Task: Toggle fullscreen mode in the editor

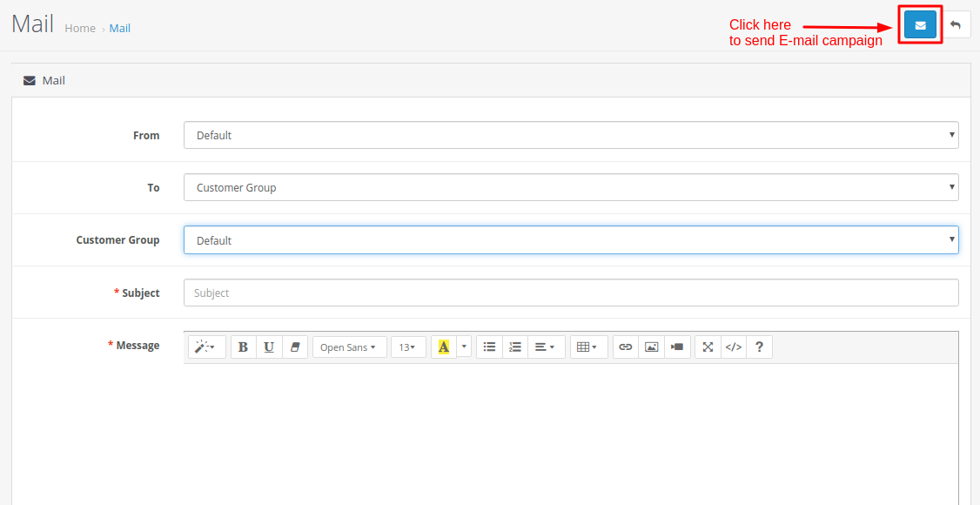Action: 707,347
